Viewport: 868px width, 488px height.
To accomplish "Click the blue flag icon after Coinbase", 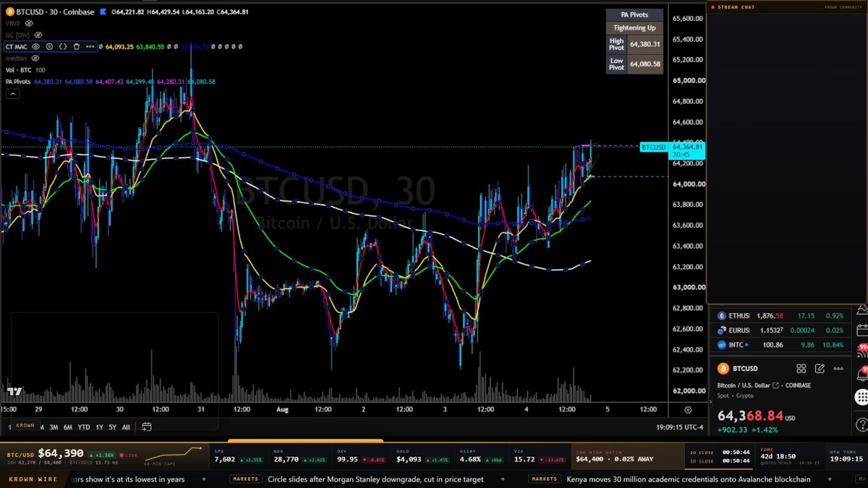I will 105,12.
